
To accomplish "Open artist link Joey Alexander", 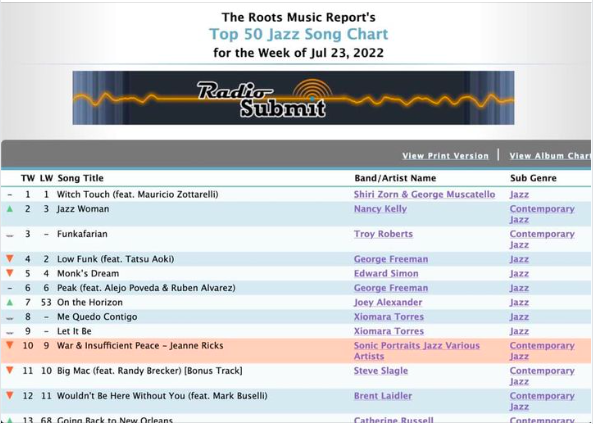I will tap(388, 302).
